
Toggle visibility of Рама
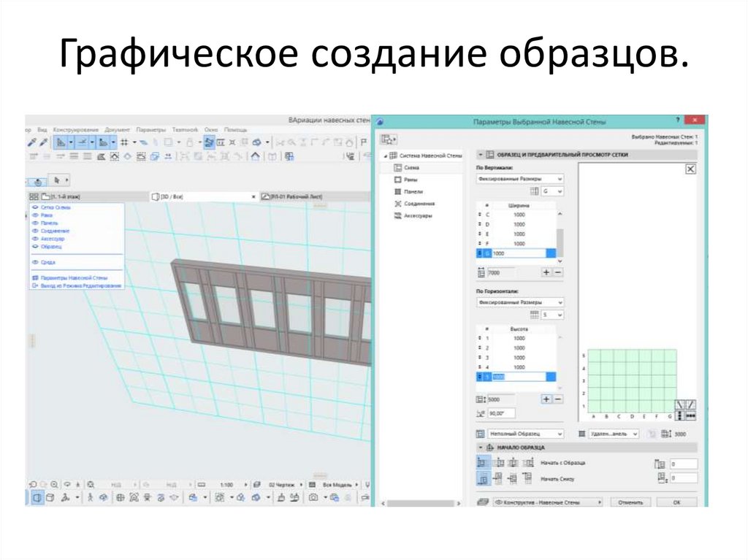(x=35, y=215)
